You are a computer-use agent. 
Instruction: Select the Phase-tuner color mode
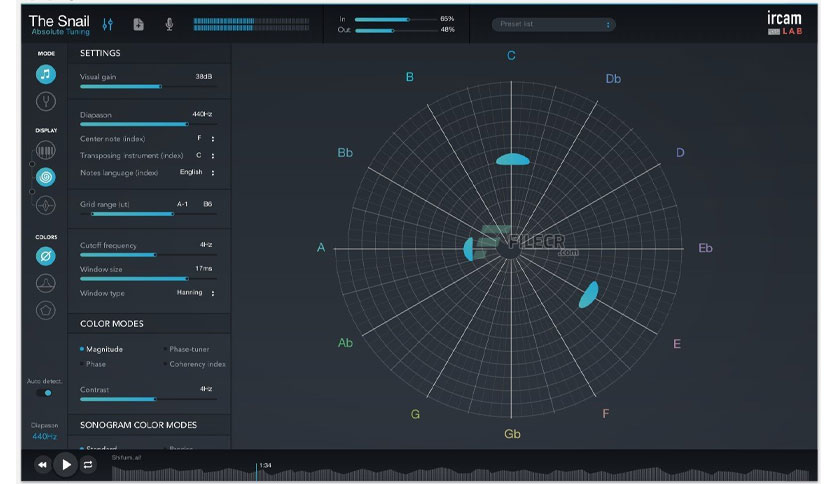[186, 349]
